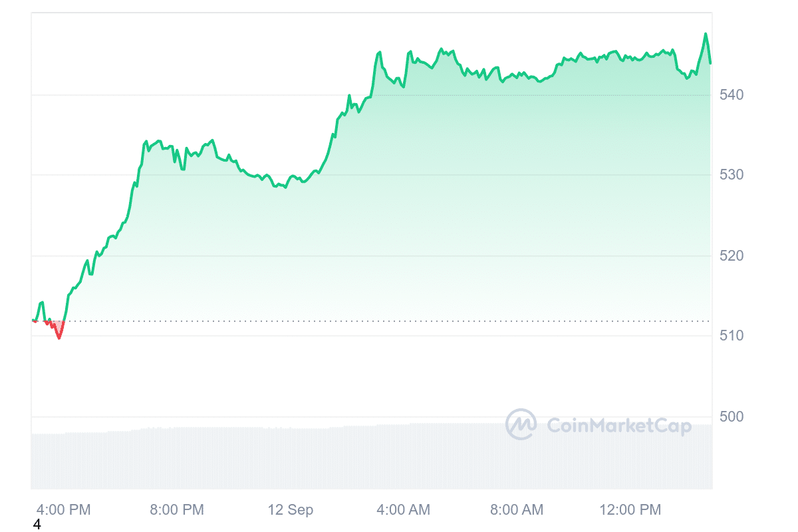
Task: Select the 12 Sep date axis label
Action: click(291, 510)
